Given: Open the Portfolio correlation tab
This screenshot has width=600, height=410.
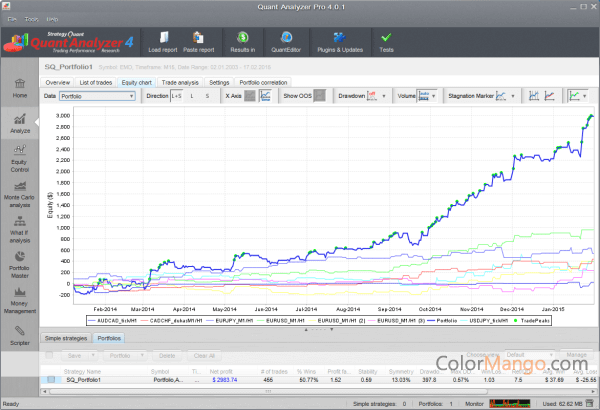Looking at the screenshot, I should [263, 82].
